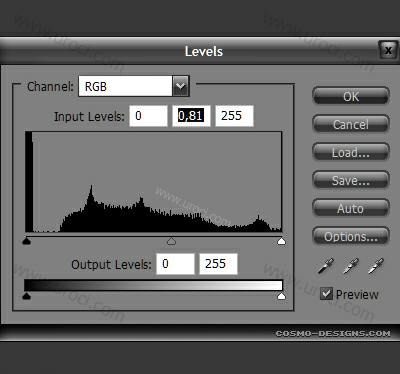Confirm with the OK button

click(x=351, y=96)
